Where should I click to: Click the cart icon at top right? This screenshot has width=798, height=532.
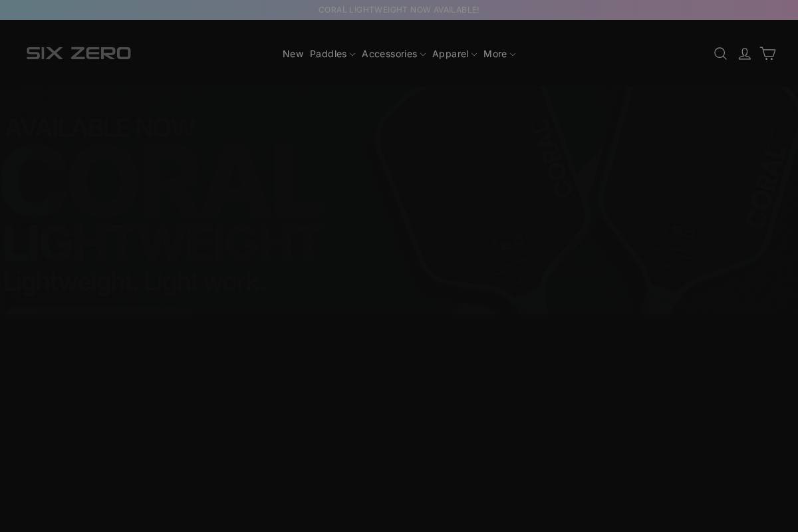click(x=768, y=53)
